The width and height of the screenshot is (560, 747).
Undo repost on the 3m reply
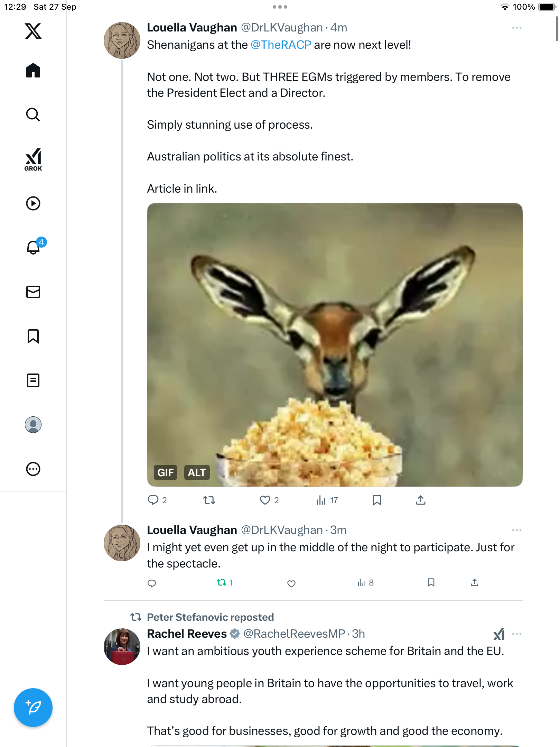(222, 583)
